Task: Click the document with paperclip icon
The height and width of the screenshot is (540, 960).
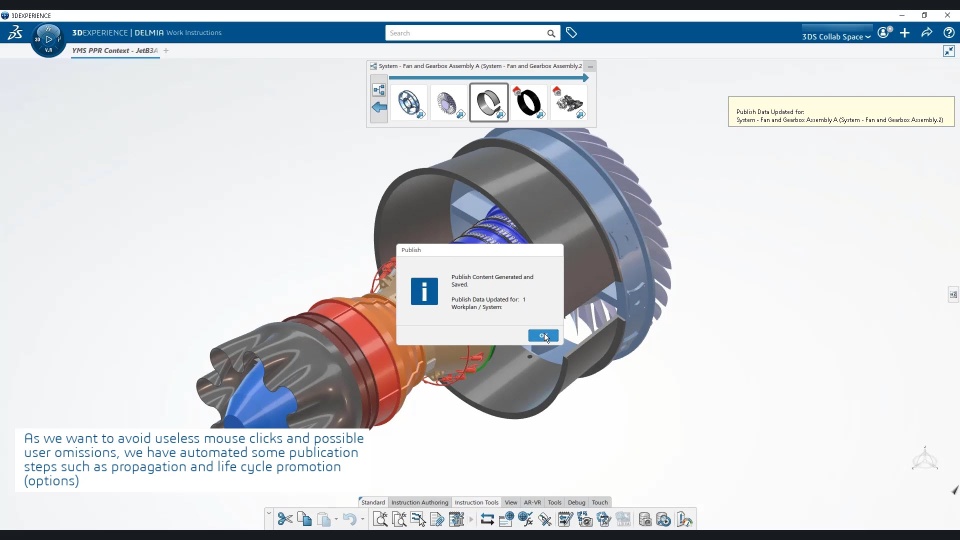Action: point(437,520)
